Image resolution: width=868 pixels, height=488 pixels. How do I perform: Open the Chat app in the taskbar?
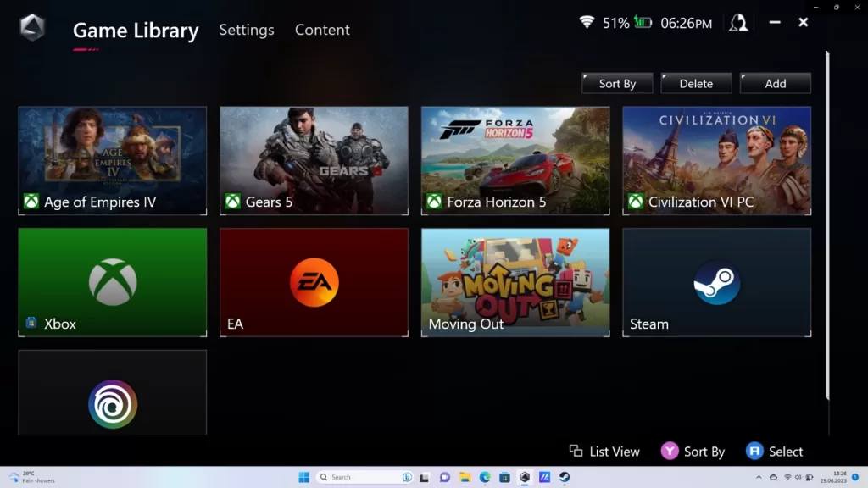tap(444, 477)
